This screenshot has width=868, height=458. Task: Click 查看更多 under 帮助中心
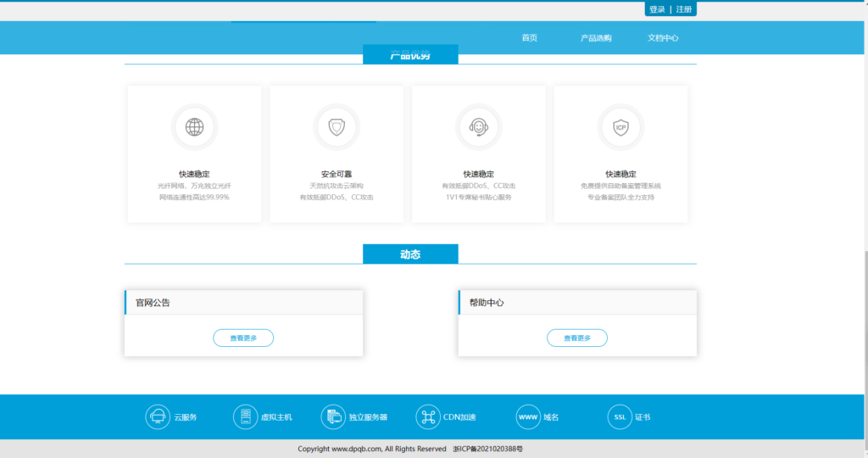point(577,338)
